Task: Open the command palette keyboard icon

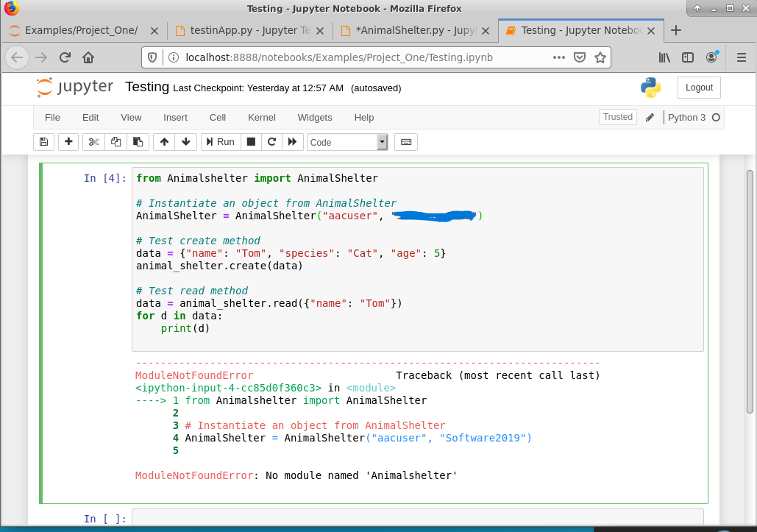Action: point(406,142)
